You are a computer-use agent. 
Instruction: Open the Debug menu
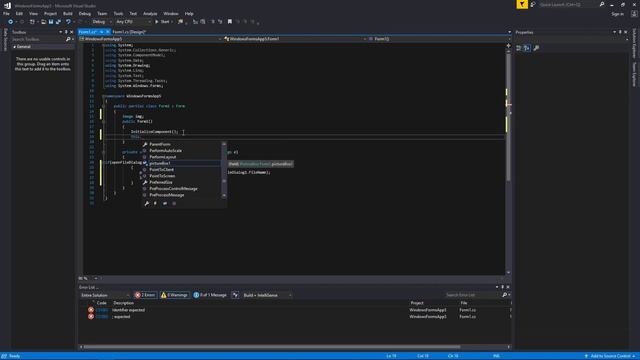coord(84,13)
